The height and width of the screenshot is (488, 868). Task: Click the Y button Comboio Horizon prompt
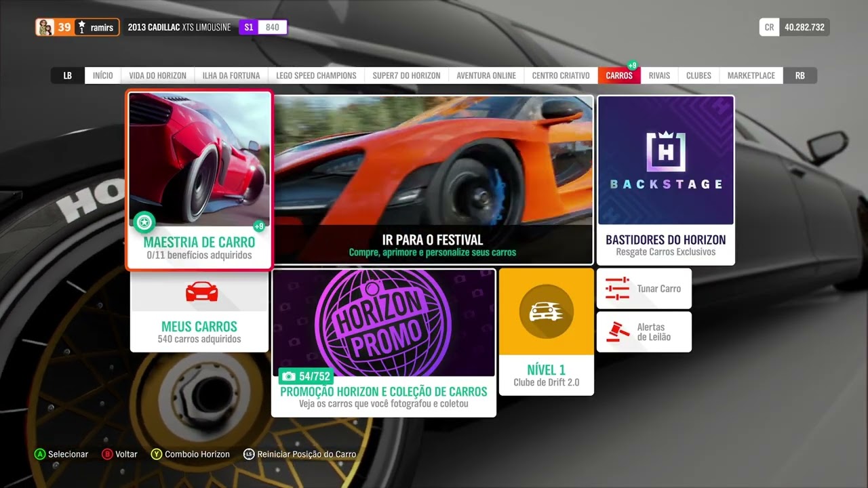pyautogui.click(x=191, y=454)
